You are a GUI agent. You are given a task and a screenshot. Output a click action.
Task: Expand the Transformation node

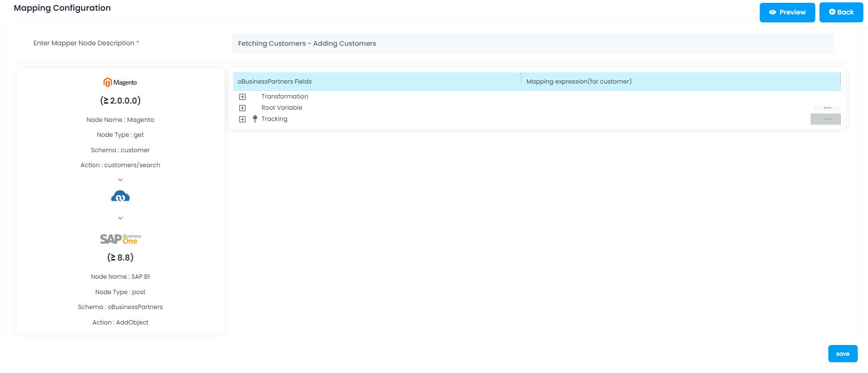[242, 97]
